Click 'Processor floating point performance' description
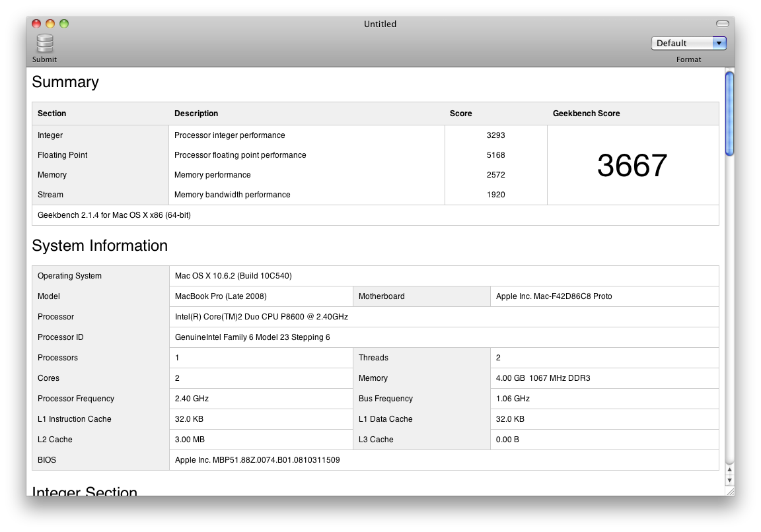This screenshot has height=532, width=761. click(240, 155)
